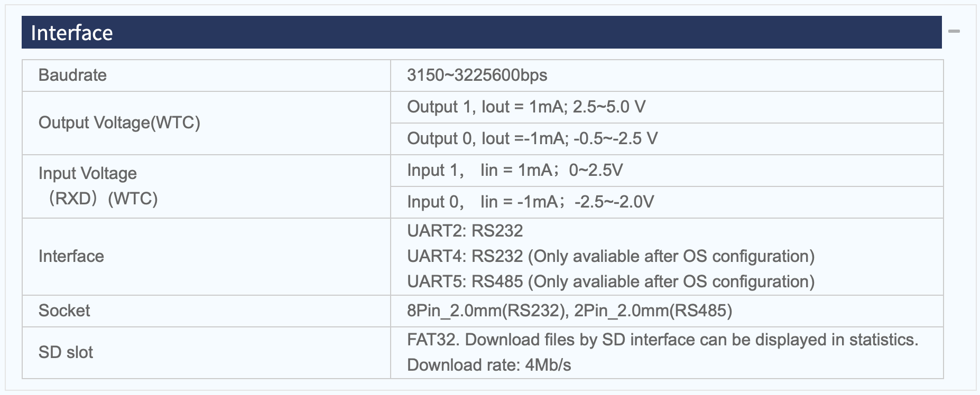Image resolution: width=980 pixels, height=395 pixels.
Task: Select the Output Voltage(WTC) label cell
Action: pyautogui.click(x=206, y=123)
